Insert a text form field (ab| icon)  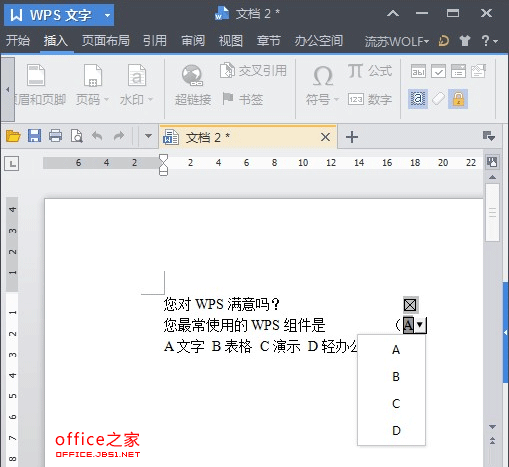[418, 71]
